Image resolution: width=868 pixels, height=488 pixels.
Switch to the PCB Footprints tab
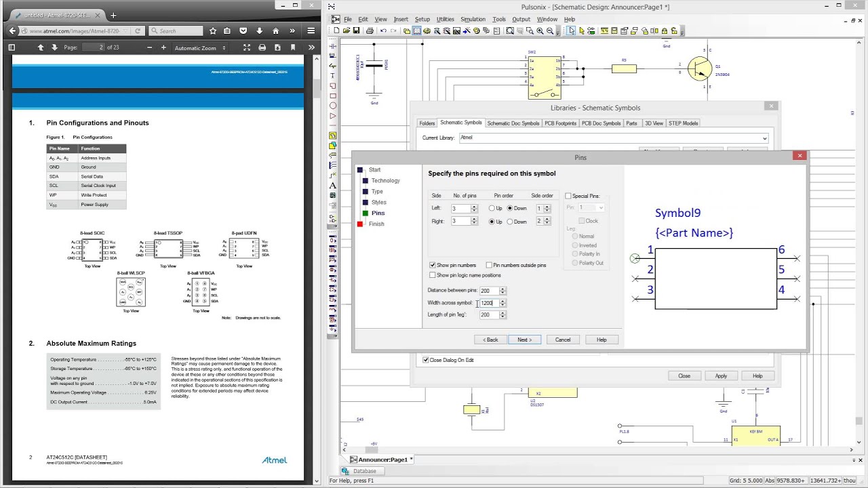pos(561,123)
